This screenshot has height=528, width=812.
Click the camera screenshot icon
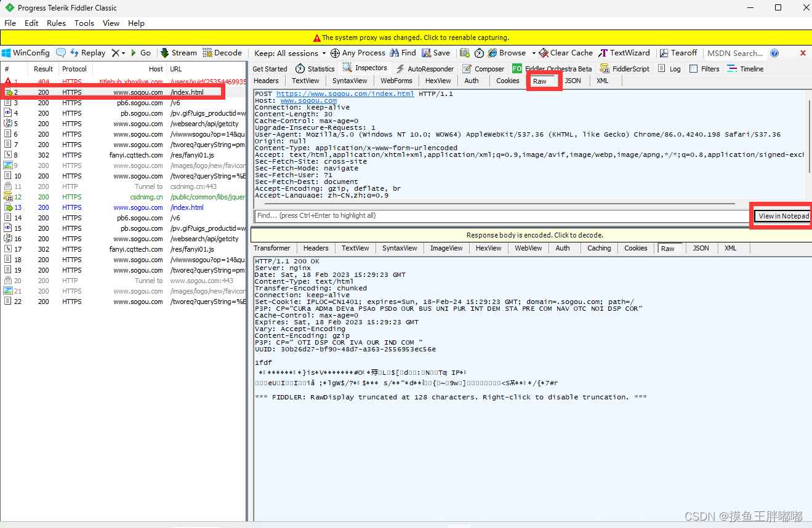tap(464, 53)
